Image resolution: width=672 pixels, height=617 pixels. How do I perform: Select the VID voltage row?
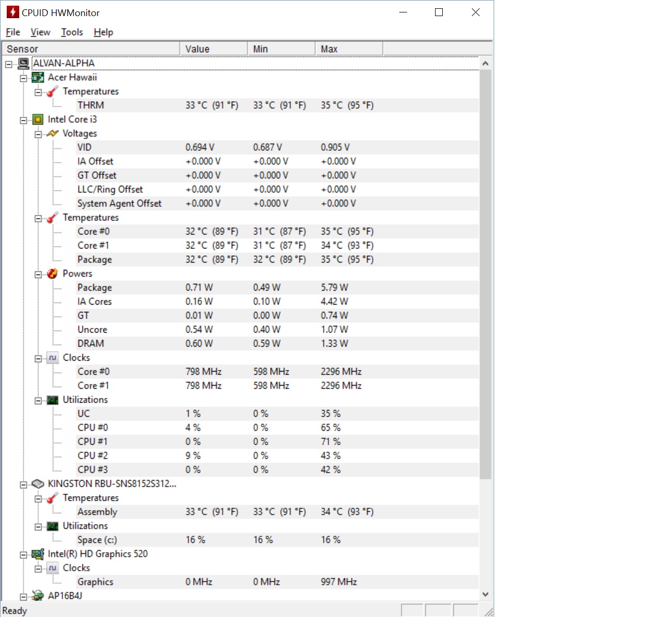(x=277, y=147)
